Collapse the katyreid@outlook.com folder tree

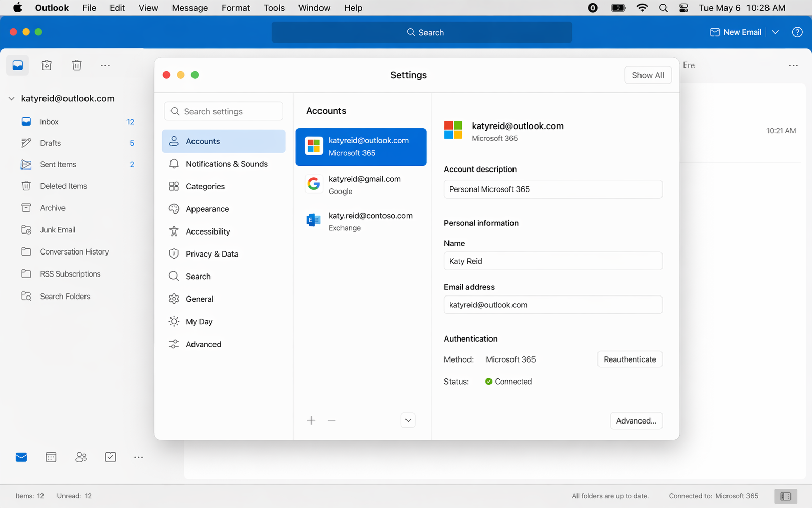pyautogui.click(x=12, y=98)
